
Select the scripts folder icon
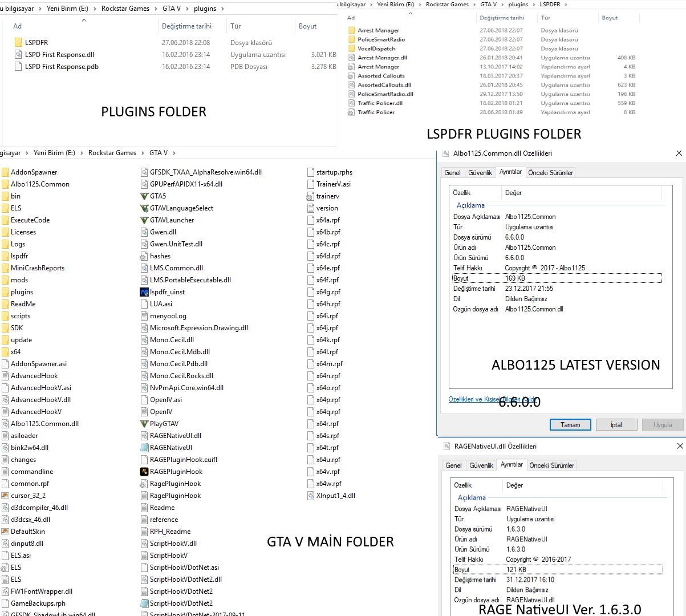[5, 316]
